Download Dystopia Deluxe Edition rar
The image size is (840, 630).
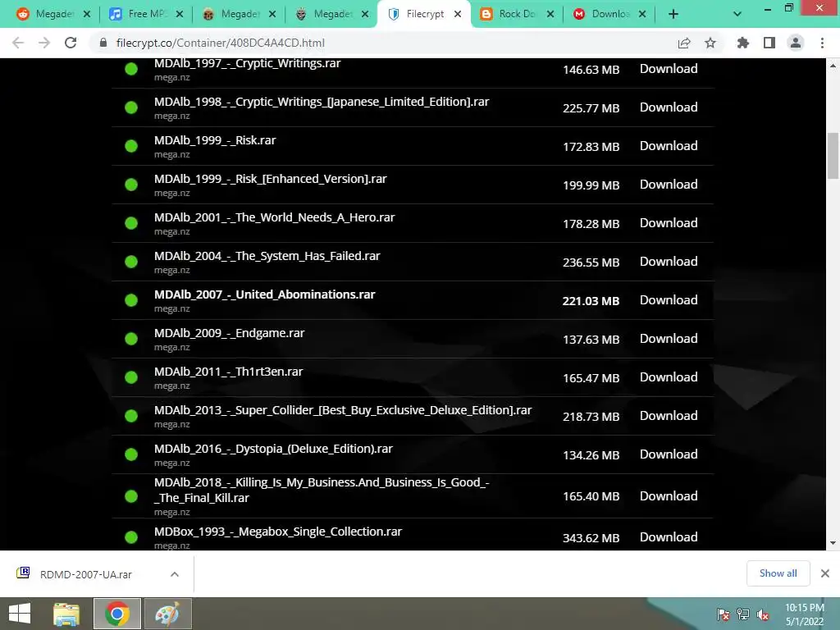coord(669,454)
